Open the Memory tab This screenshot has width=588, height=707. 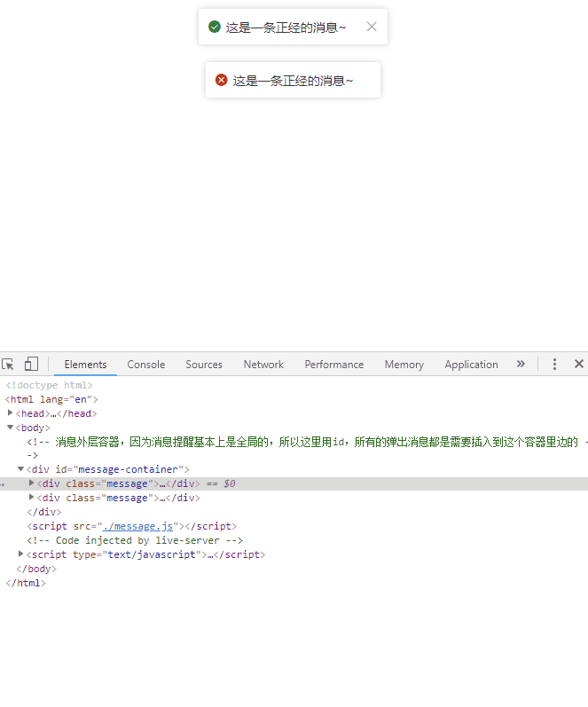pyautogui.click(x=404, y=365)
